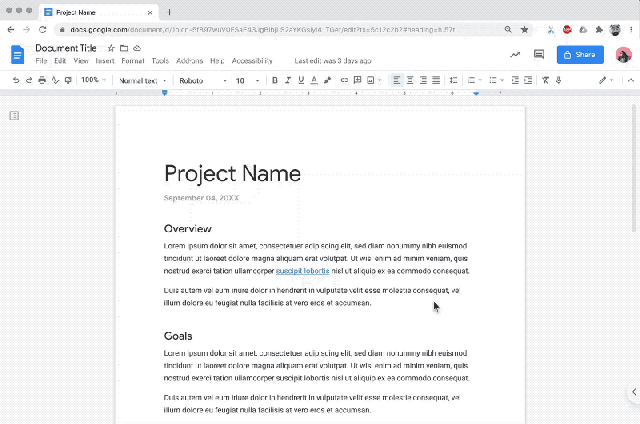Click the bulleted list icon

click(x=493, y=80)
